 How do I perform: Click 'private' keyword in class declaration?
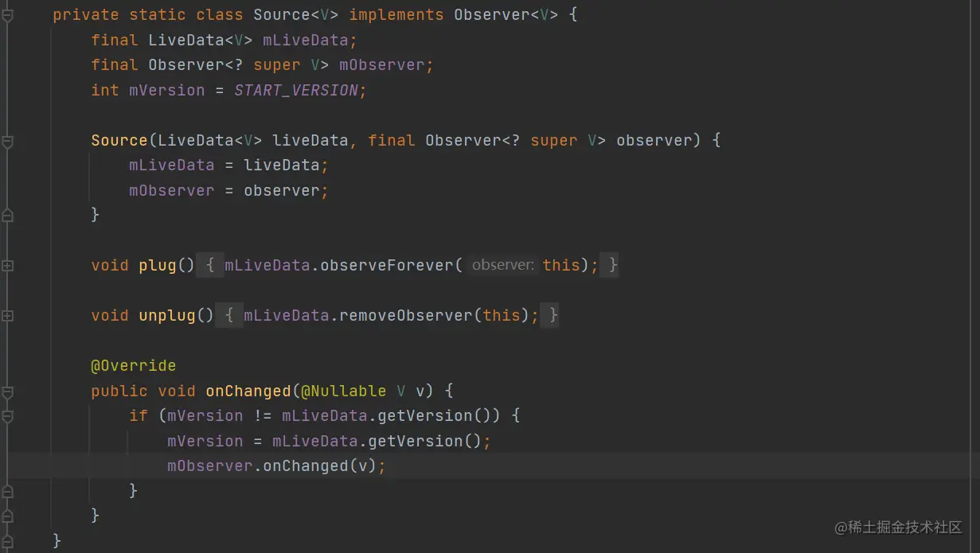point(86,15)
